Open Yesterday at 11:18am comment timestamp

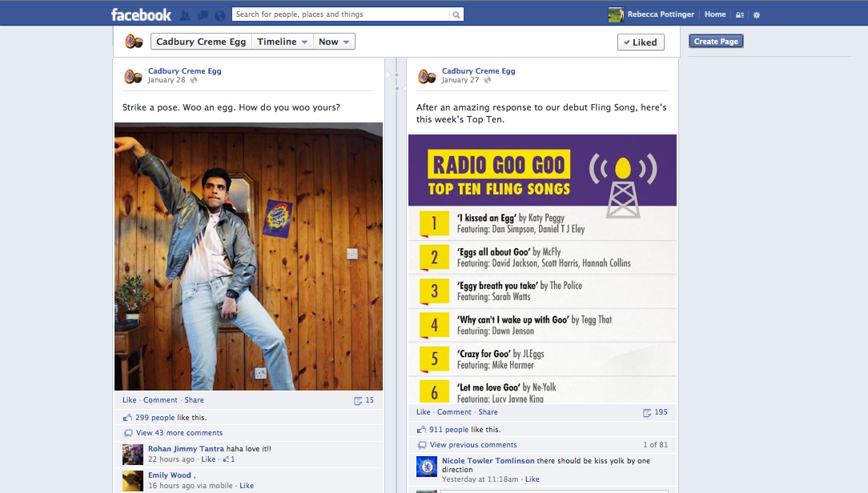point(480,479)
